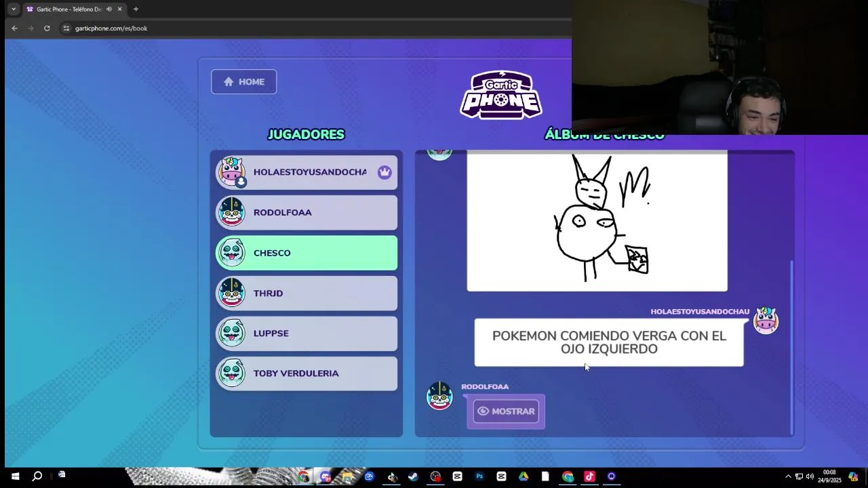This screenshot has height=488, width=868.
Task: Select the highlighted CHESCO player row
Action: [x=307, y=253]
